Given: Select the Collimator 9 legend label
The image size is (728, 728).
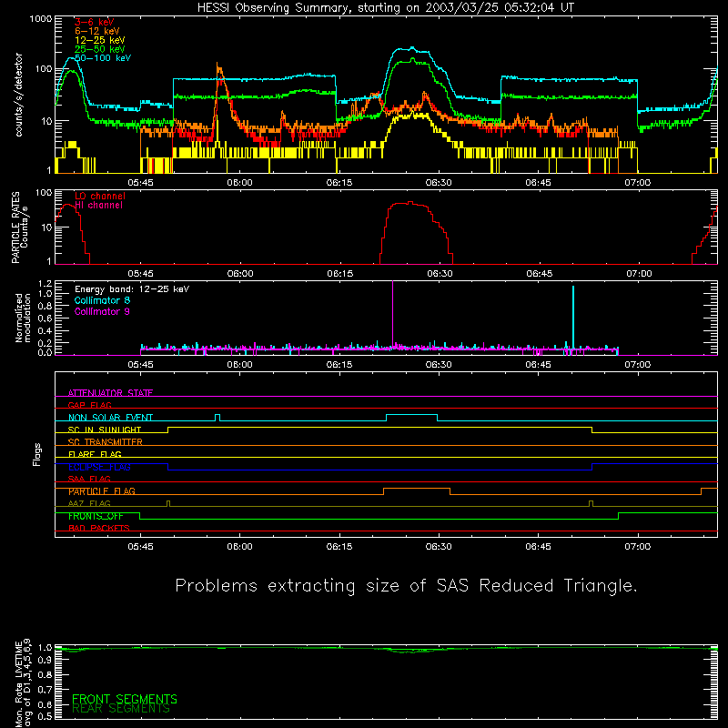Looking at the screenshot, I should pyautogui.click(x=102, y=311).
